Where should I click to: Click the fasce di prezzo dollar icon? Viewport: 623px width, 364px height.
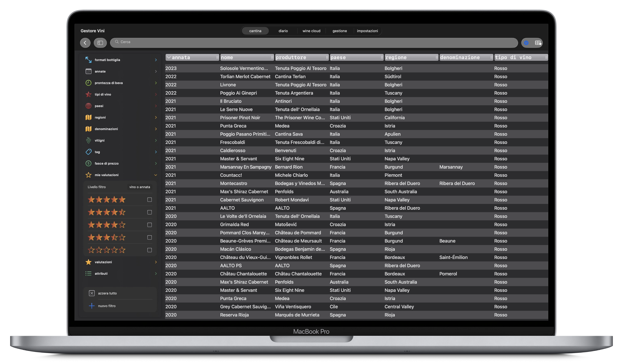coord(88,163)
